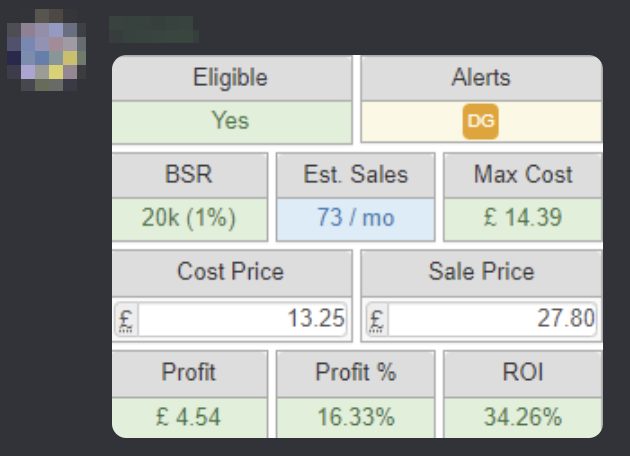630x456 pixels.
Task: Select the £ 14.39 max cost value
Action: [523, 219]
